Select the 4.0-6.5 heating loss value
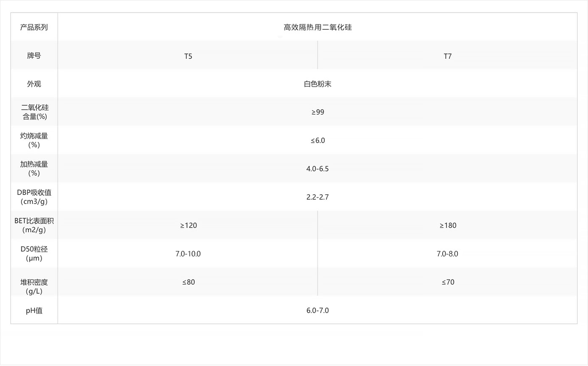Image resolution: width=588 pixels, height=366 pixels. click(318, 169)
